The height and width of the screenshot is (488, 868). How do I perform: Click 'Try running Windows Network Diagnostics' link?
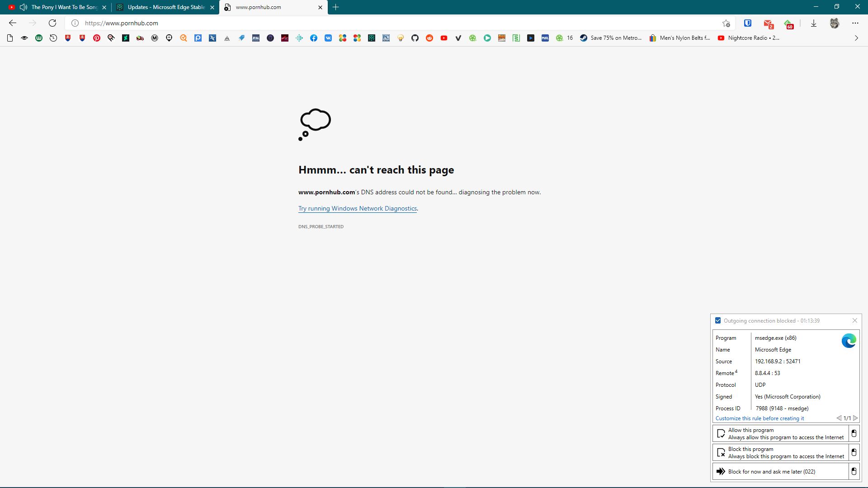click(x=358, y=208)
